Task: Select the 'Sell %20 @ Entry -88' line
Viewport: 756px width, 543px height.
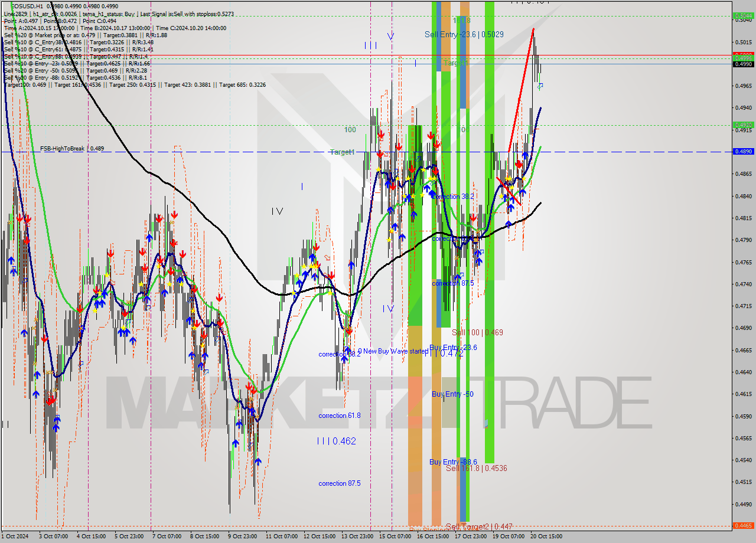Action: (76, 77)
